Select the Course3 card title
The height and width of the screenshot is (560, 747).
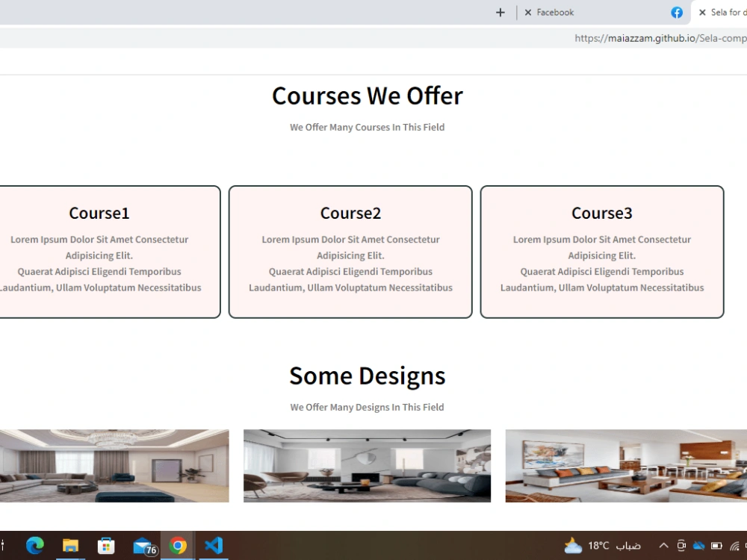point(601,213)
